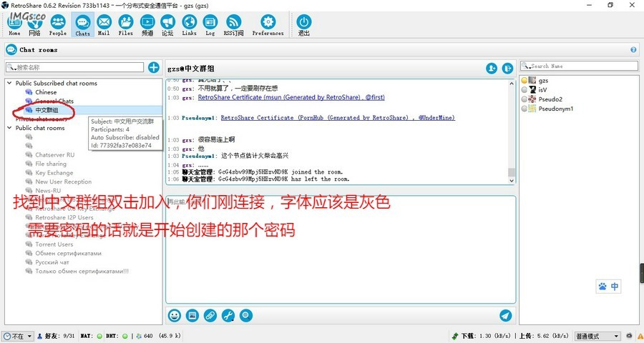Click the invite friends icon in chat header
This screenshot has height=343, width=644.
pos(492,69)
